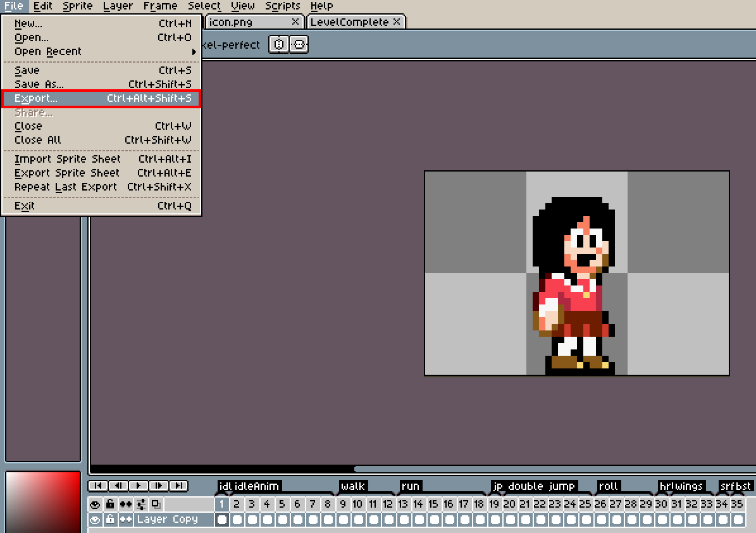Screen dimensions: 756x533
Task: Switch to the LevelComplete tab
Action: 349,22
